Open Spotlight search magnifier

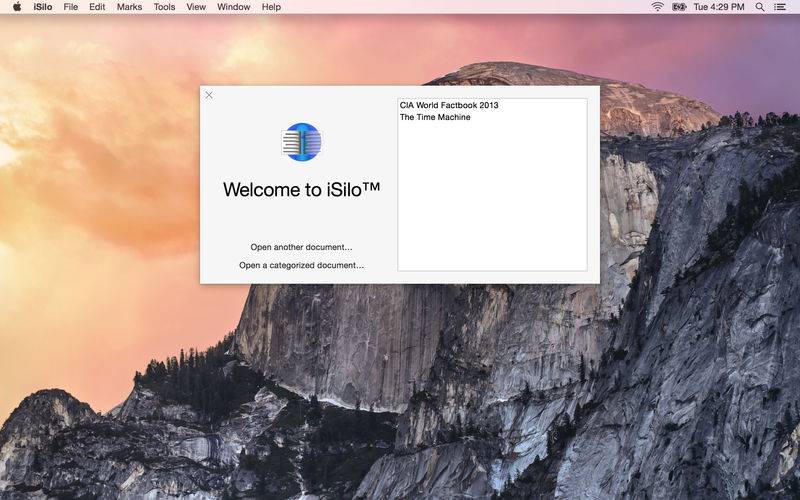point(760,7)
